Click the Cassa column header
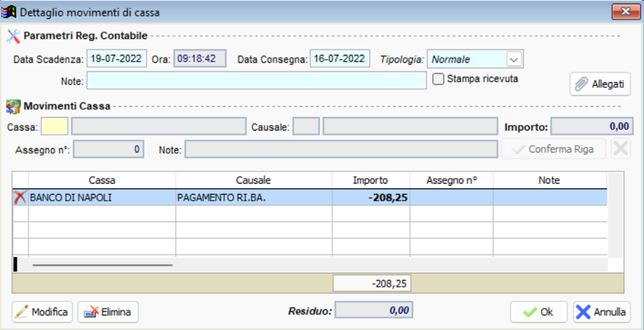Screen dimensions: 644x330 (x=102, y=180)
